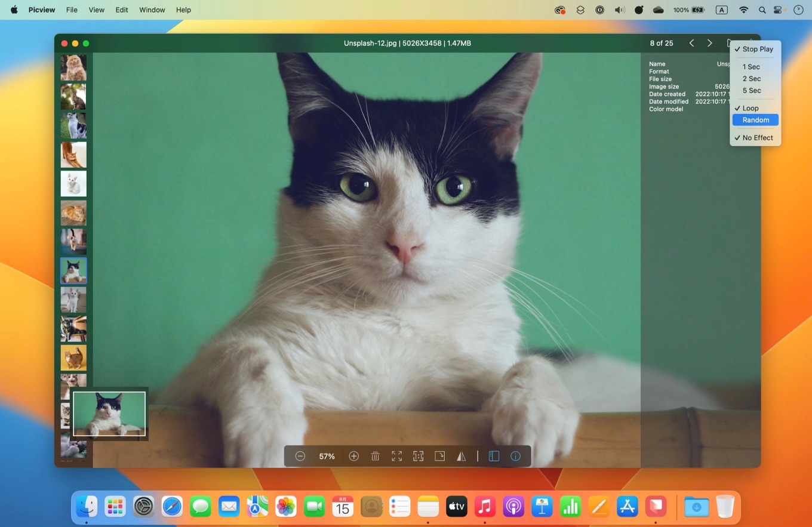The width and height of the screenshot is (812, 527).
Task: Open Numbers from the Dock
Action: click(570, 507)
